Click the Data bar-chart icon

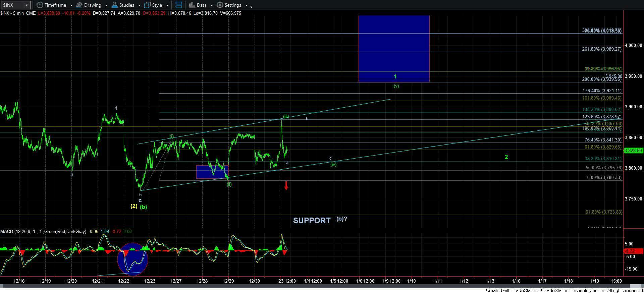192,5
